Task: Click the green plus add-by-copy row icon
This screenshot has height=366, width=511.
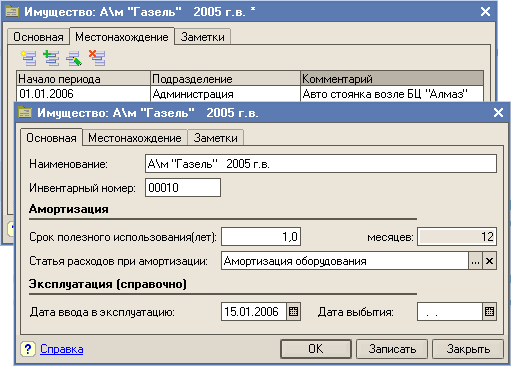Action: [x=51, y=58]
